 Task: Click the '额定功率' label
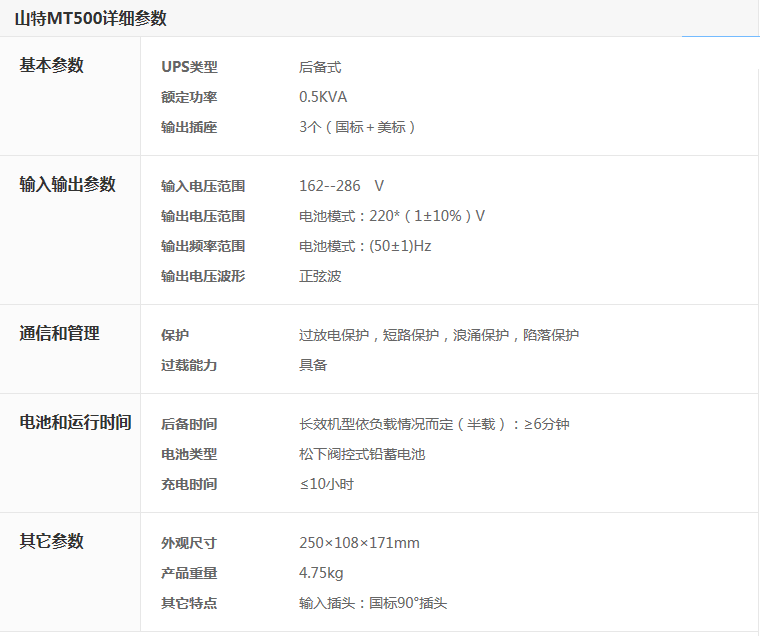[189, 97]
